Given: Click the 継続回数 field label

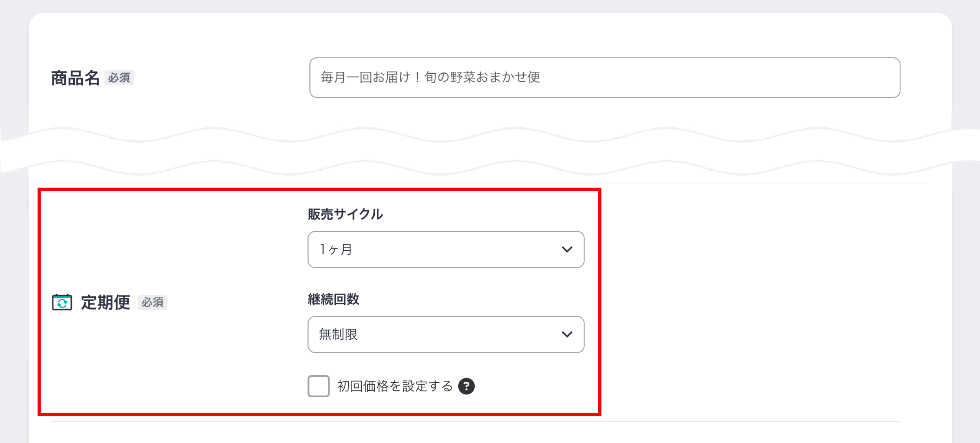Looking at the screenshot, I should pyautogui.click(x=334, y=299).
